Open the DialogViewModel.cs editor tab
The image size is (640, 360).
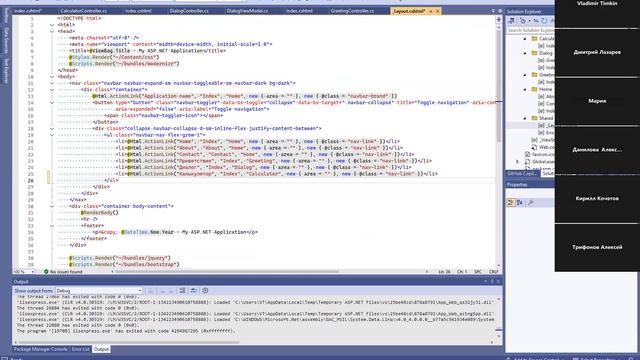point(247,11)
